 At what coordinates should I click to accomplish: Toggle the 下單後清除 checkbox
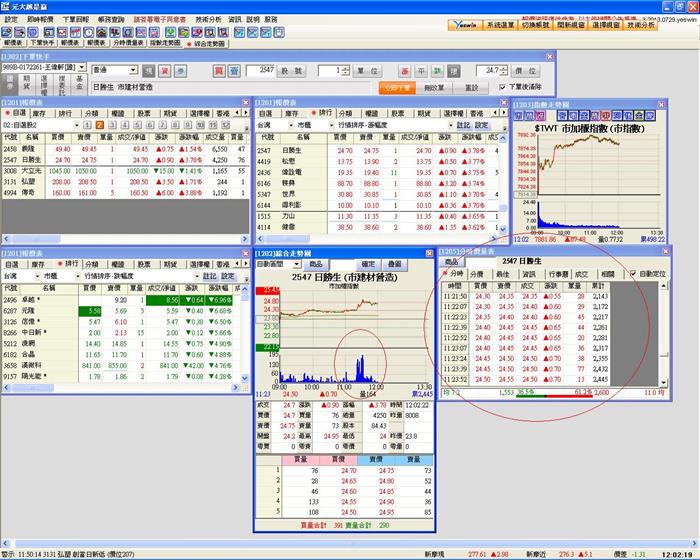click(502, 87)
